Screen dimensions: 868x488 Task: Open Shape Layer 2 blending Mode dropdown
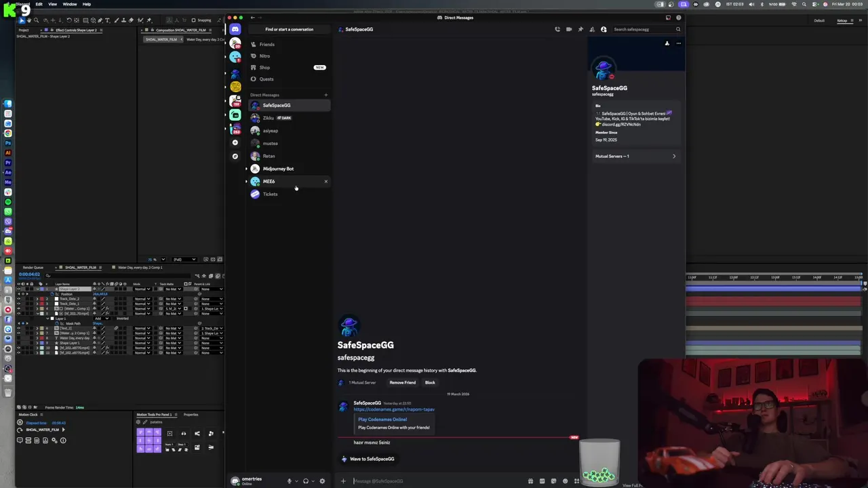pos(142,289)
